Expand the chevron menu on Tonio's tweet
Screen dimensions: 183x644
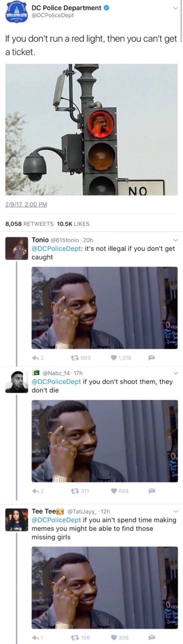click(175, 240)
